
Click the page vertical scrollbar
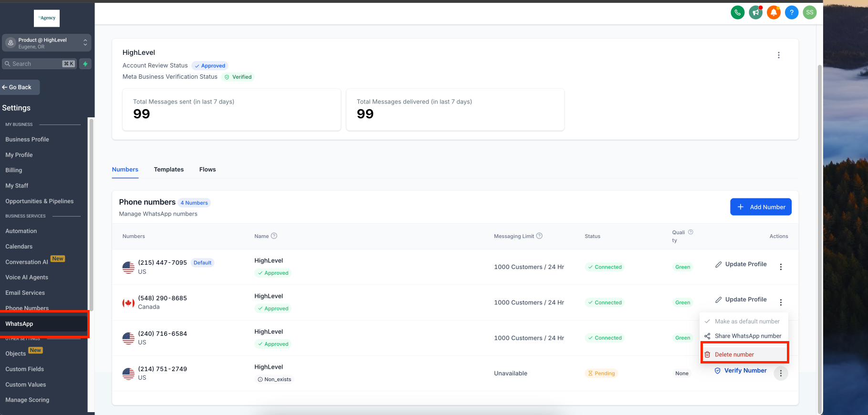(x=820, y=239)
